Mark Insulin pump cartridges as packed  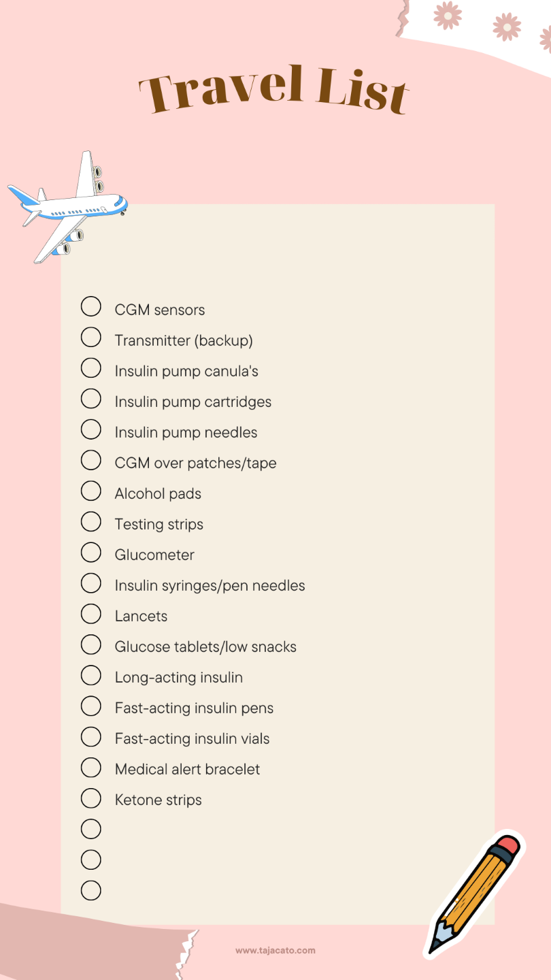91,398
